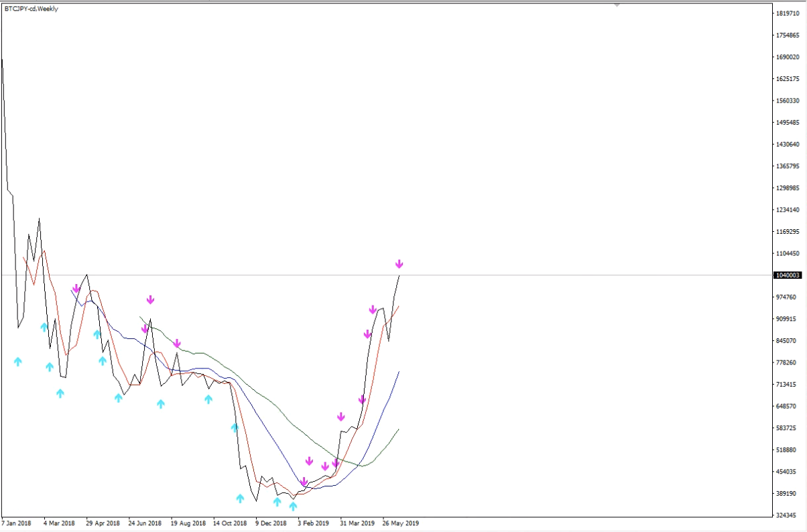Click the 1169295 price scale label
Viewport: 807px width, 532px height.
coord(786,232)
